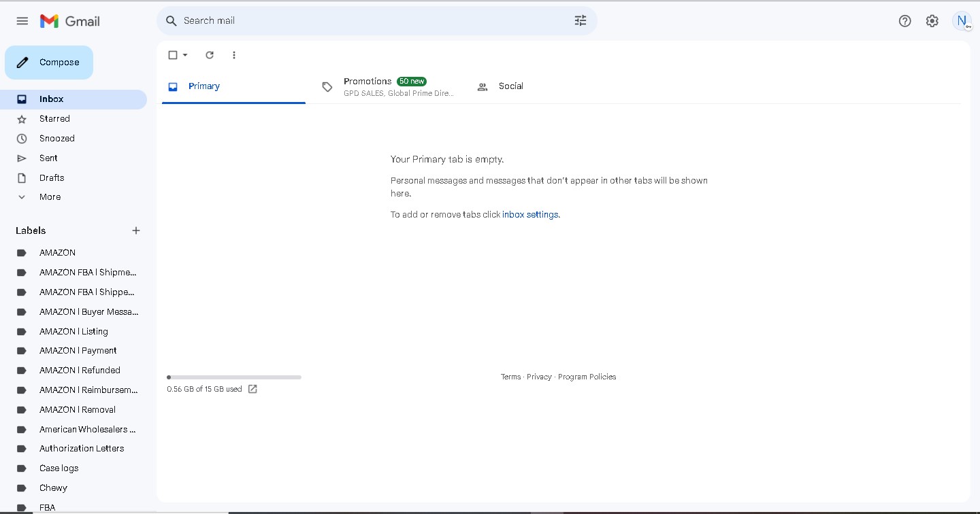Open the Snoozed folder
980x514 pixels.
73,139
